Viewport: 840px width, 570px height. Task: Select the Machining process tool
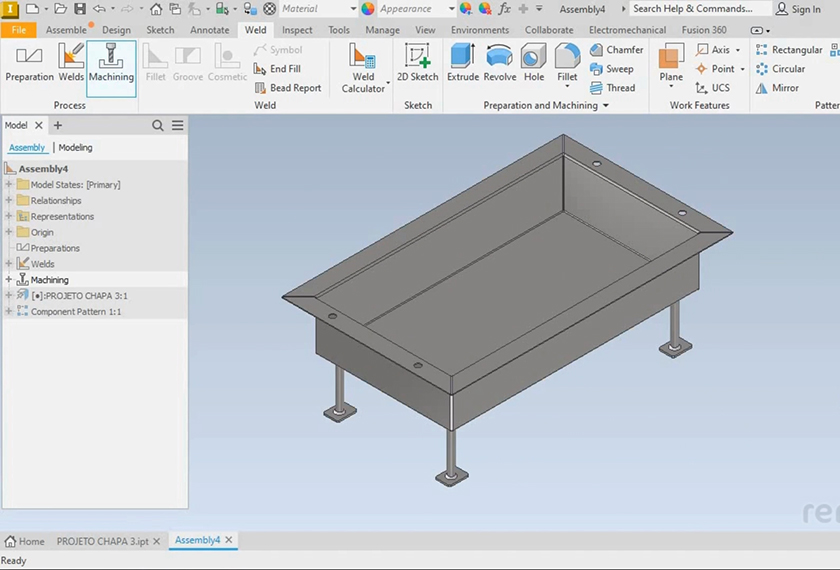[111, 66]
